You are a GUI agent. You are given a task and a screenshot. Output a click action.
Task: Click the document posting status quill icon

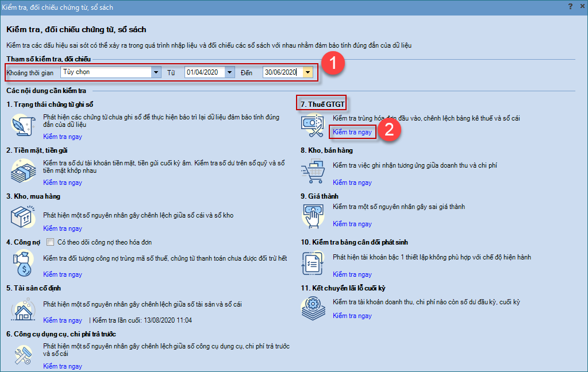[24, 125]
